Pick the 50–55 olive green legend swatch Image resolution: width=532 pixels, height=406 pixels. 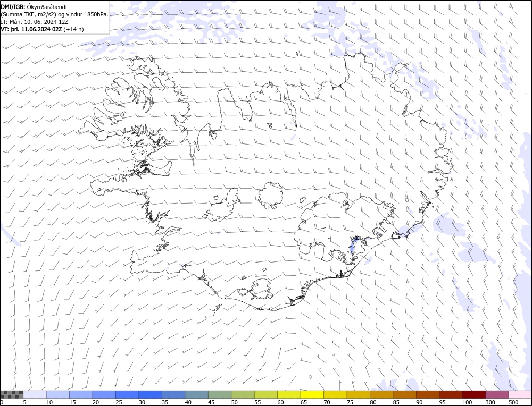point(243,394)
